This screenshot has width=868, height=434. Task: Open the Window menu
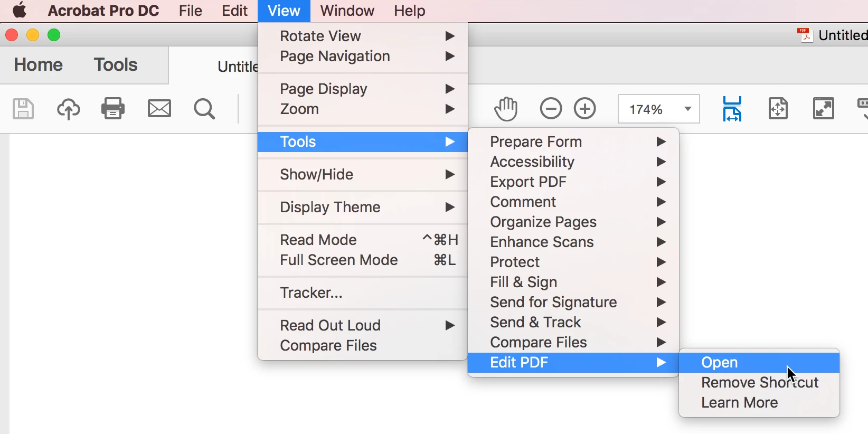tap(347, 11)
